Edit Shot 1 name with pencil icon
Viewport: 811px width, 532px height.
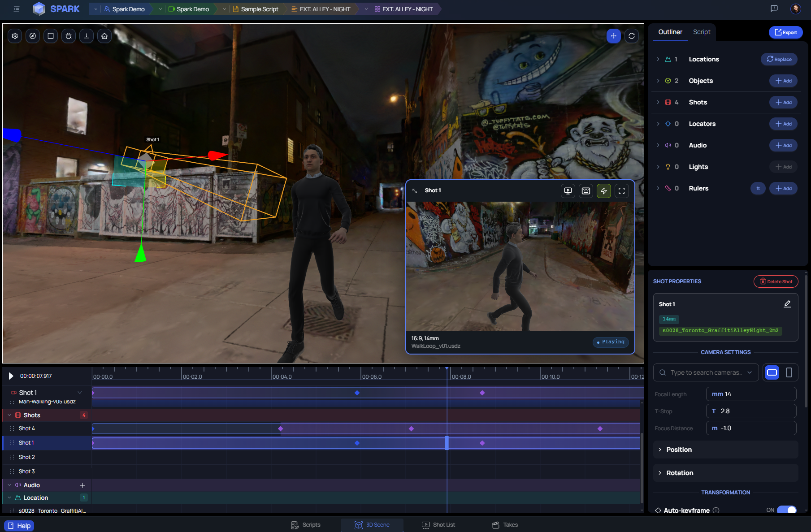click(x=787, y=304)
